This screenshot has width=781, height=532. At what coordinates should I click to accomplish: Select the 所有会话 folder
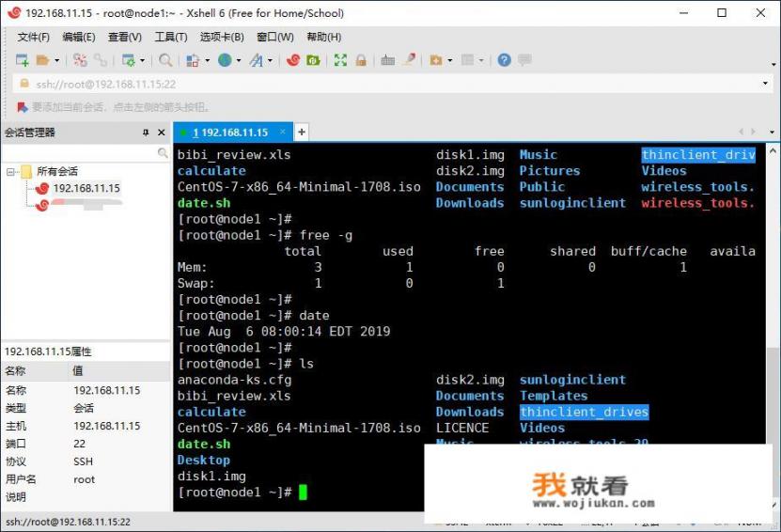tap(56, 171)
